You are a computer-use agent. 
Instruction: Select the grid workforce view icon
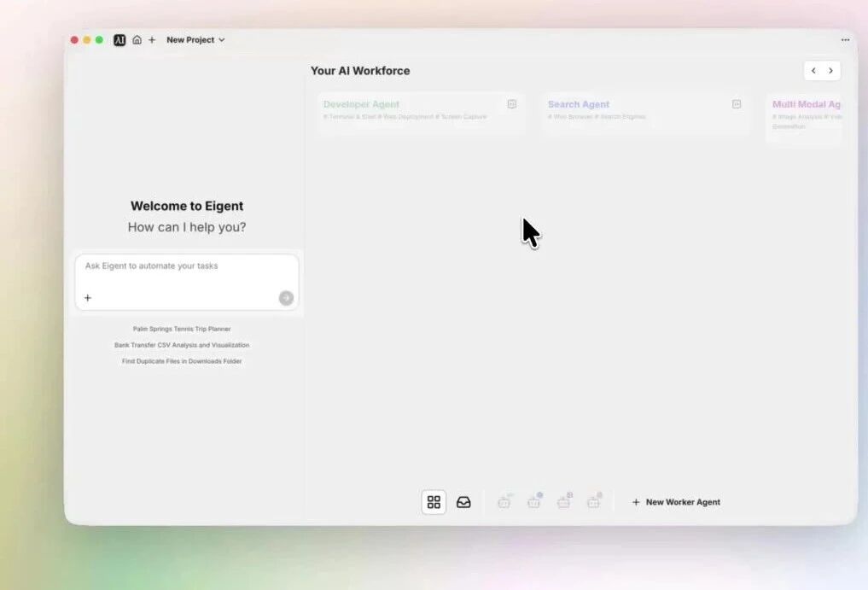pos(434,502)
